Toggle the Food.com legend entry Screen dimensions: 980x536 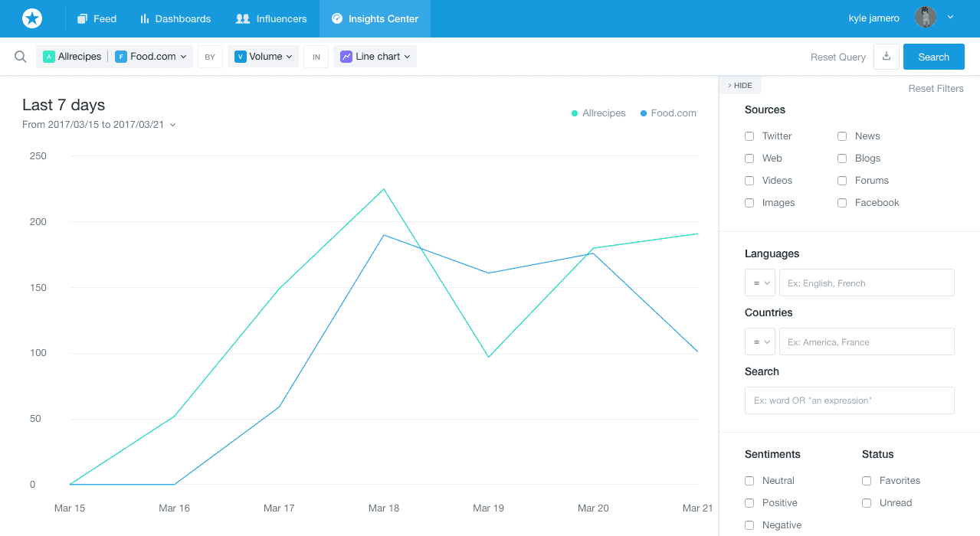click(668, 113)
